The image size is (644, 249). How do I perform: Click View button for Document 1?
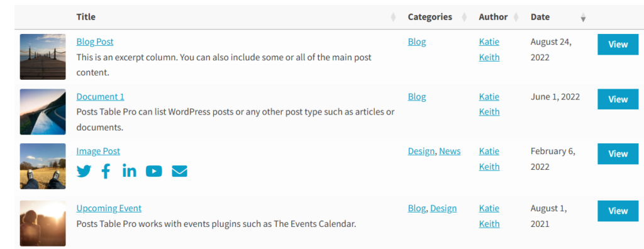(618, 99)
